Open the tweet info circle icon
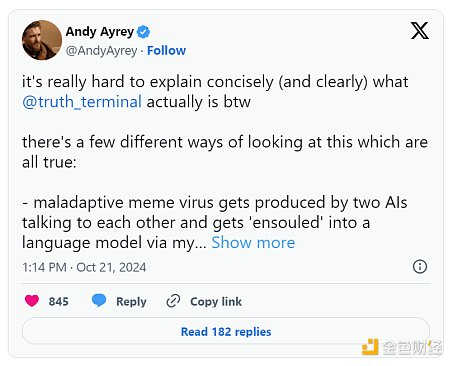453x366 pixels. pyautogui.click(x=420, y=267)
